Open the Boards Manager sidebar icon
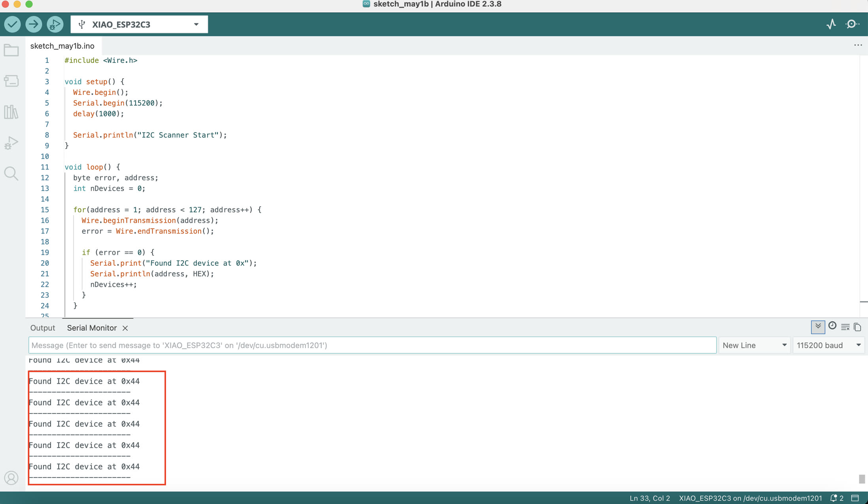Image resolution: width=868 pixels, height=504 pixels. tap(11, 81)
